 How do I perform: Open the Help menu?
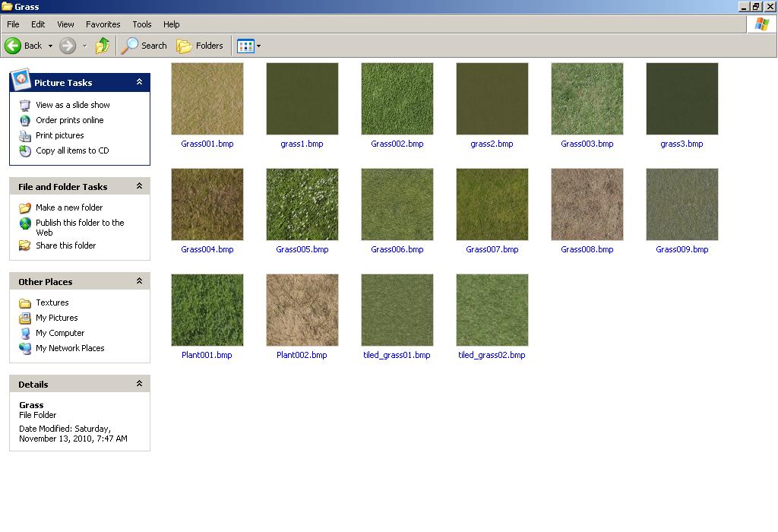pyautogui.click(x=171, y=24)
